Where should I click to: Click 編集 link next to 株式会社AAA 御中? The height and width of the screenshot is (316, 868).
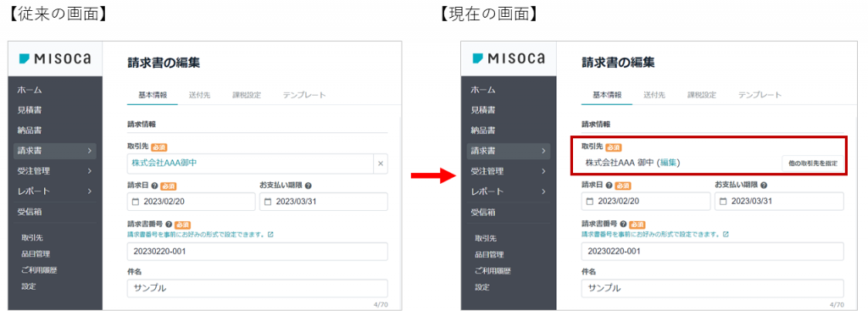point(669,163)
